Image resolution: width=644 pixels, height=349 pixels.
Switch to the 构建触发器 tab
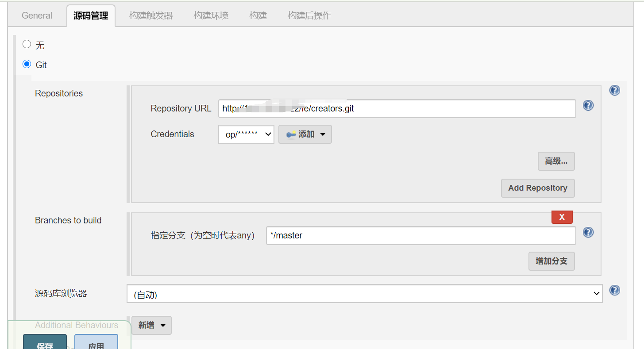(x=151, y=15)
